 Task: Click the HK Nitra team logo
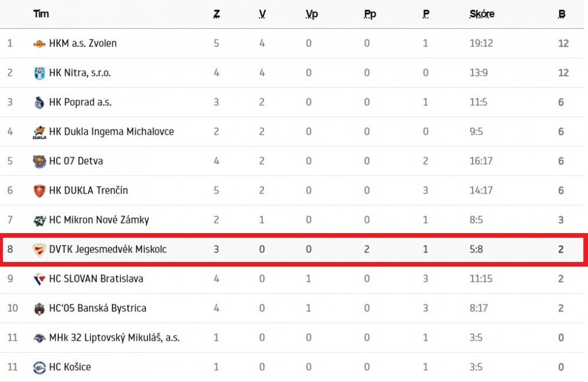pyautogui.click(x=39, y=73)
